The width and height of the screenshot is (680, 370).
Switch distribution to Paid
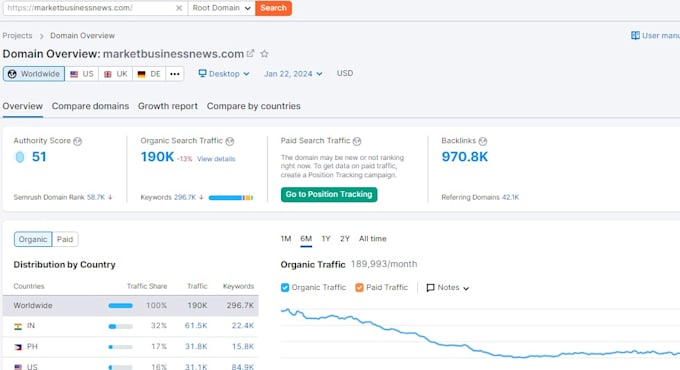tap(65, 239)
